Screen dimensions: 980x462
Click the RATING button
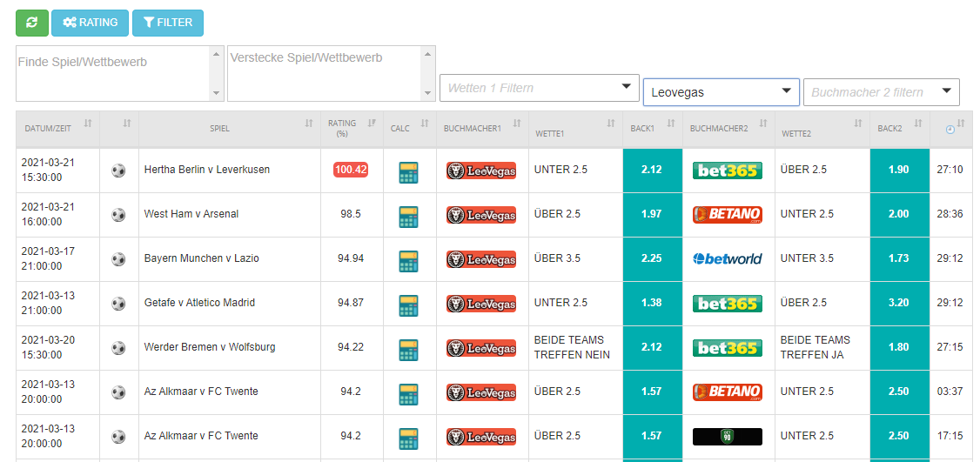point(90,23)
